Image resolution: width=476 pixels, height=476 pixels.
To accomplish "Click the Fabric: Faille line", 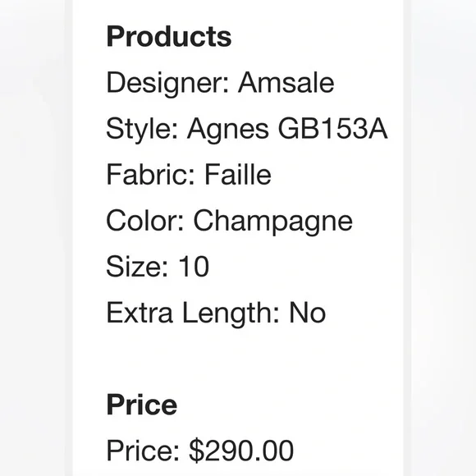I will 189,175.
